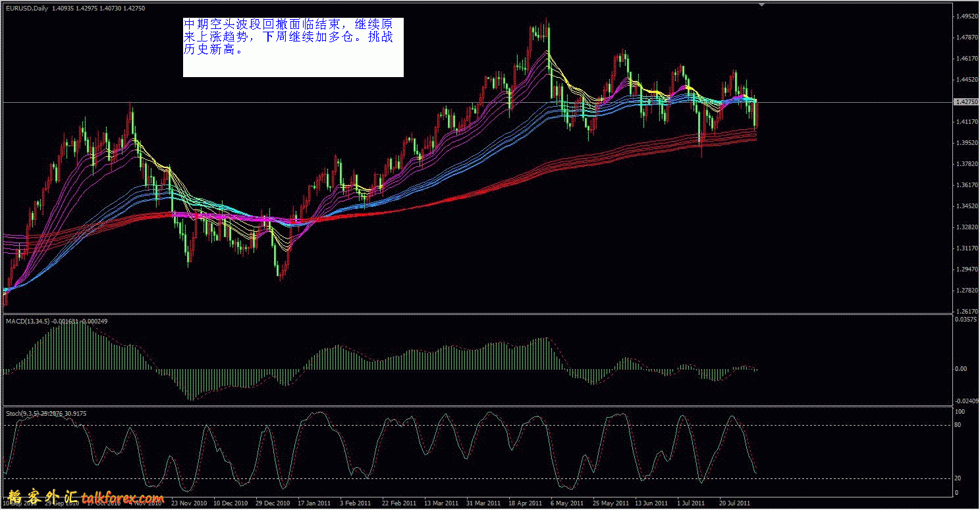The image size is (980, 510).
Task: Click the 6 May 2011 date marker
Action: 568,503
